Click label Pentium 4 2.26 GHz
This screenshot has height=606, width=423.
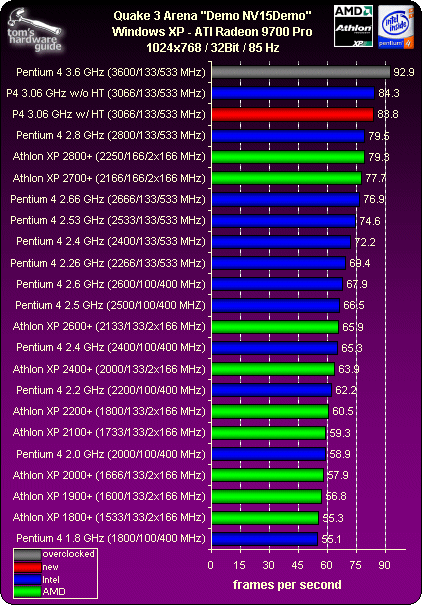108,263
